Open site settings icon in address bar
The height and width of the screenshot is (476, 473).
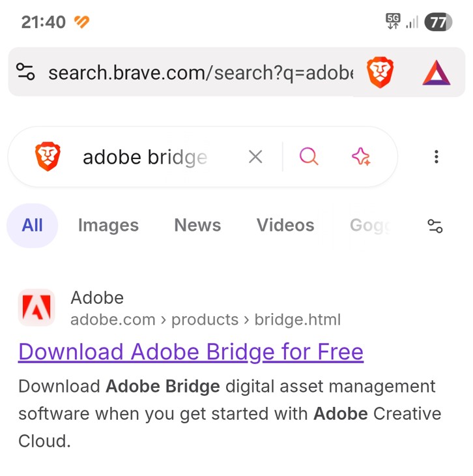pos(26,72)
